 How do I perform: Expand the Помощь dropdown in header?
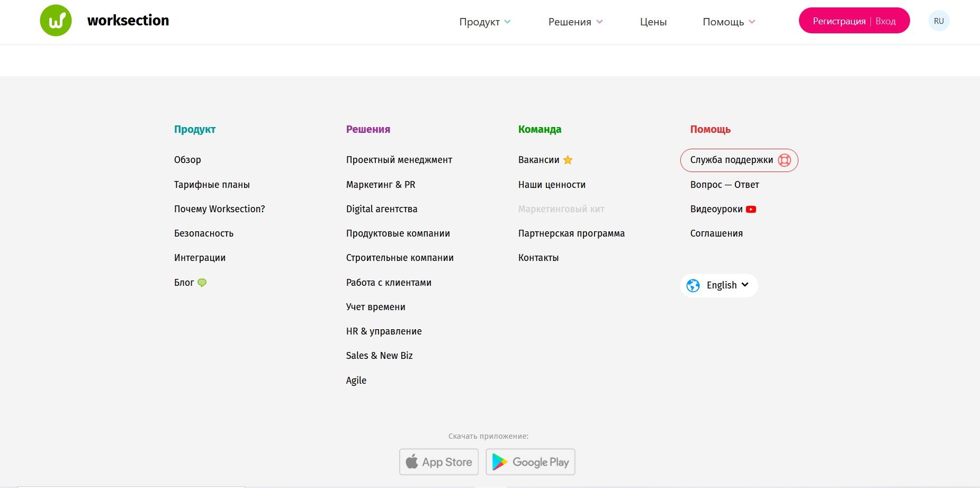(x=729, y=22)
